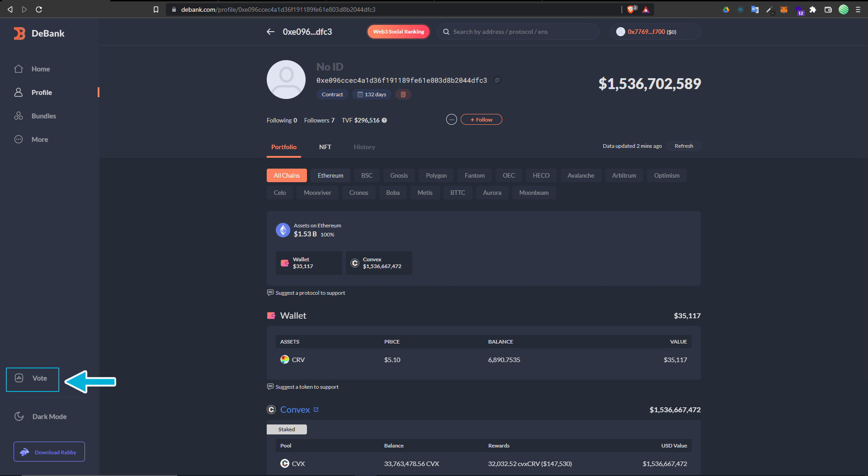Open the connected wallet 0x7769...f700 menu
Viewport: 868px width, 476px height.
click(655, 32)
